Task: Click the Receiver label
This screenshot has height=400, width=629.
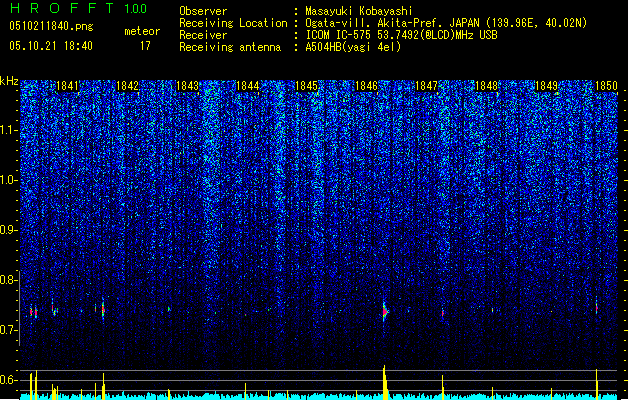Action: click(203, 35)
